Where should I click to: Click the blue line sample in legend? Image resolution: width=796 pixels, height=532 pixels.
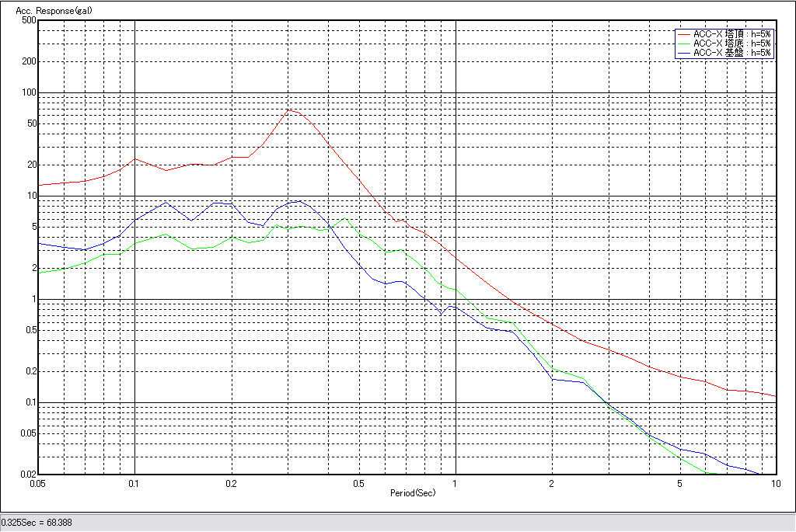click(x=684, y=53)
